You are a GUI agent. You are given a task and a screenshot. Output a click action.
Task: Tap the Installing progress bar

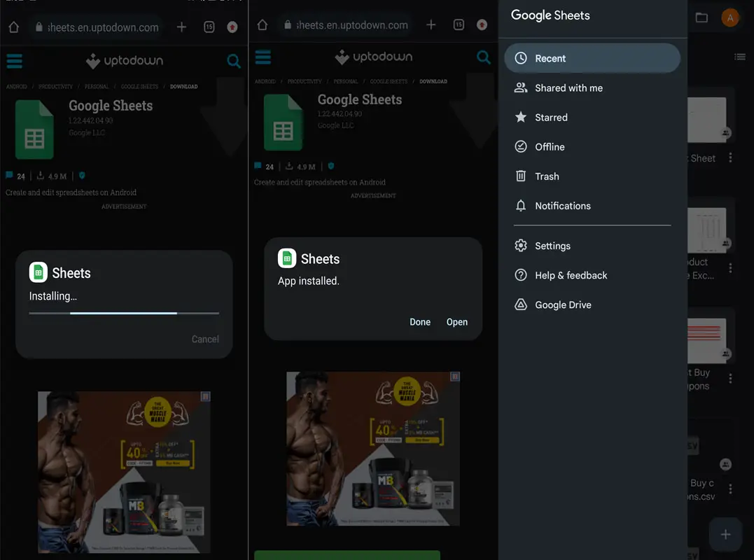124,313
